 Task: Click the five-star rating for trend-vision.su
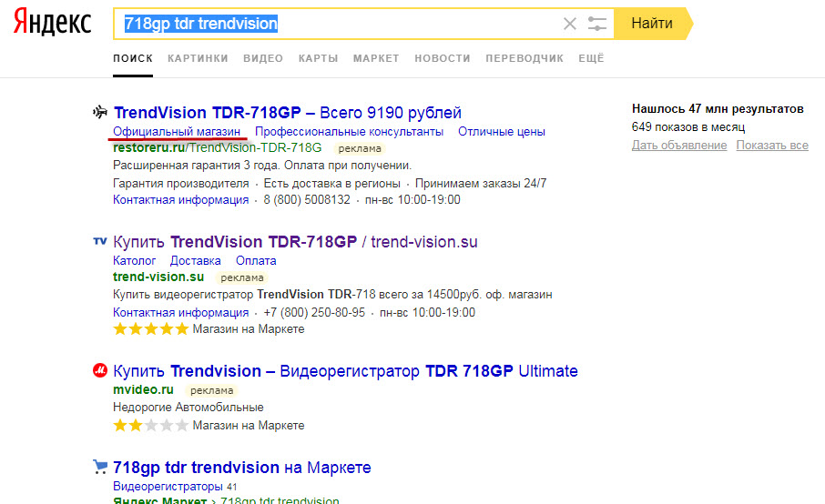coord(150,329)
